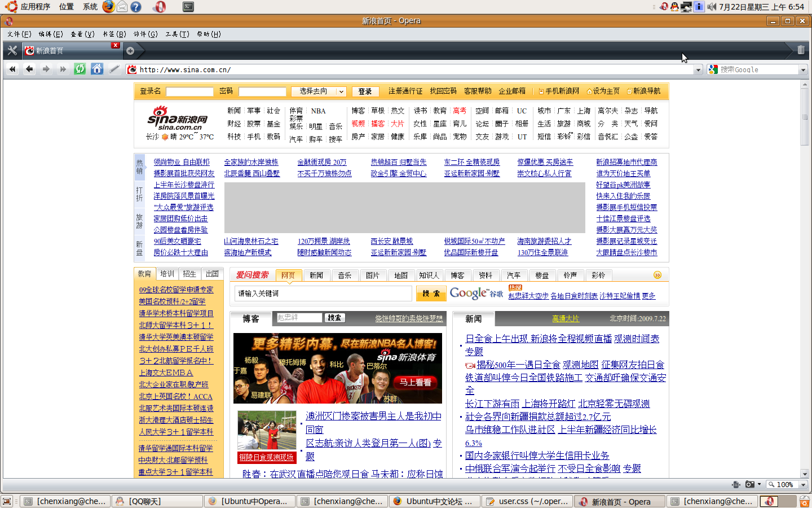Open the 注册通行证 link

pyautogui.click(x=405, y=91)
